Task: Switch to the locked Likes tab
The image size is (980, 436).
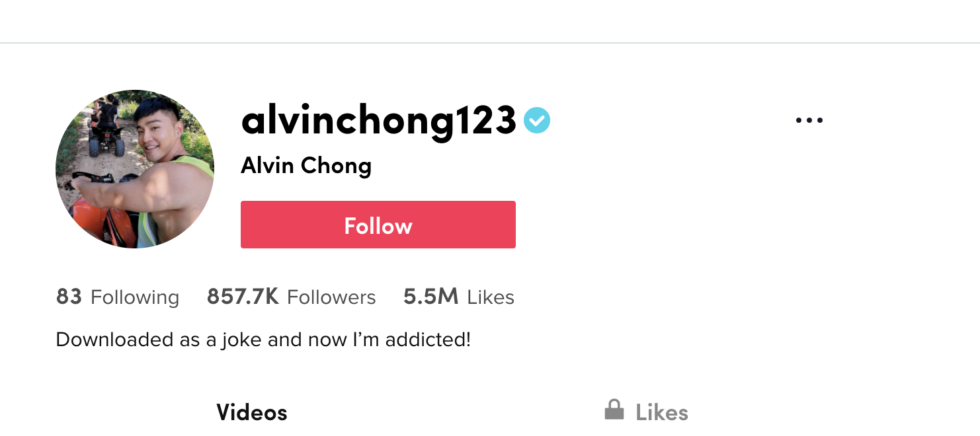Action: 646,411
